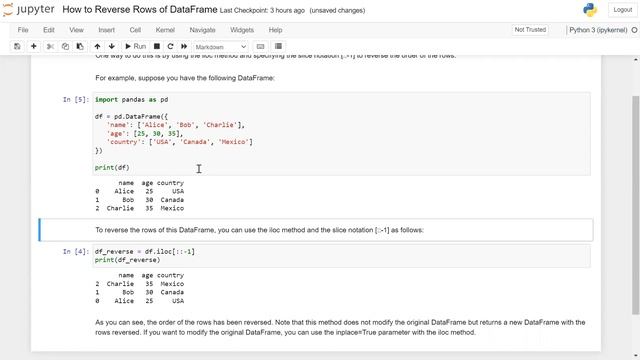Open the cell type Markdown dropdown
Image resolution: width=640 pixels, height=360 pixels.
click(220, 47)
